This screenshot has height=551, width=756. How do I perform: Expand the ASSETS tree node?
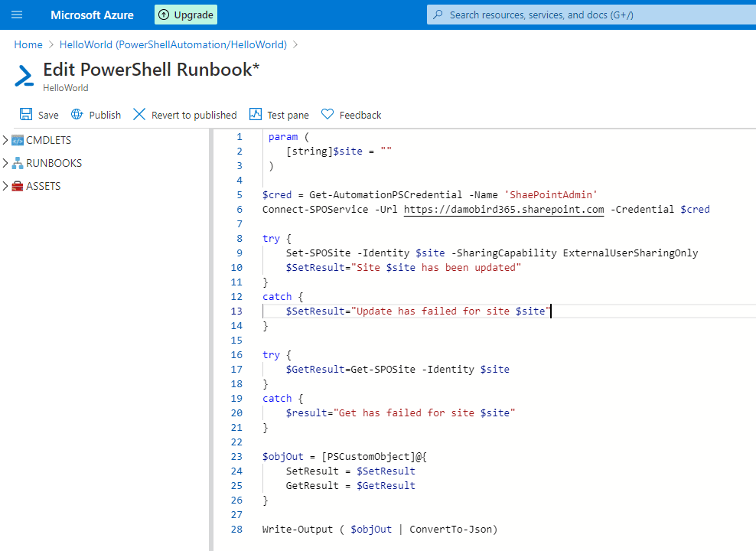(6, 186)
